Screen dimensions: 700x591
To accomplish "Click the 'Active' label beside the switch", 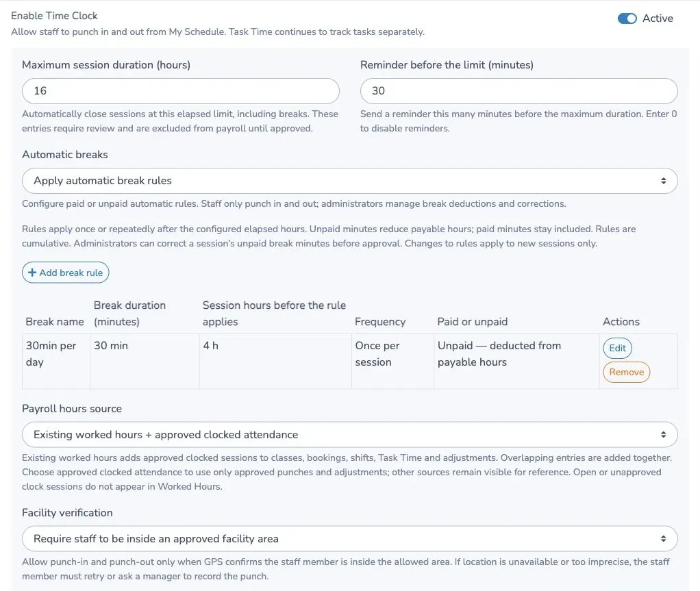I will 658,18.
